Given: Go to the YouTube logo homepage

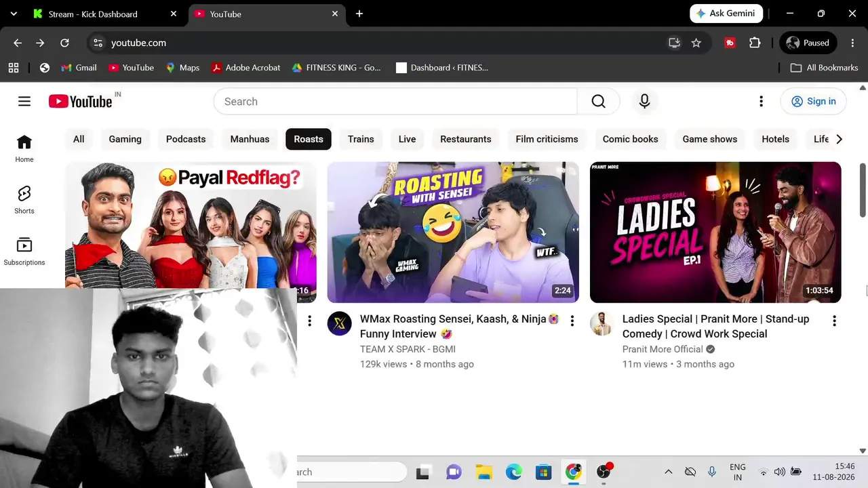Looking at the screenshot, I should pos(81,101).
